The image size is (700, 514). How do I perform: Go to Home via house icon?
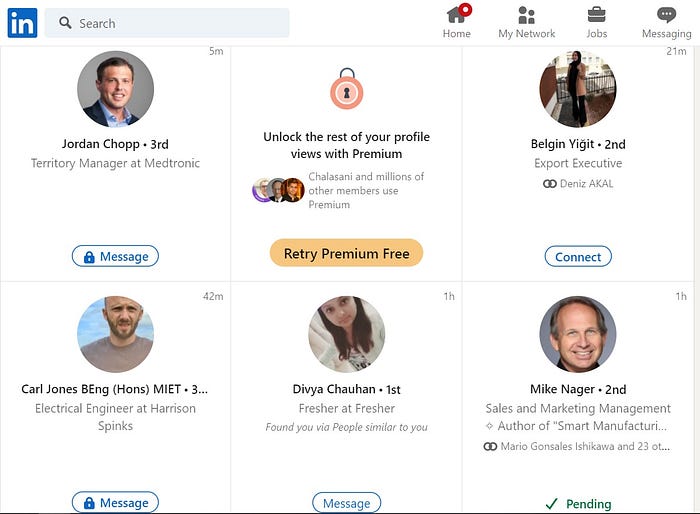coord(457,15)
